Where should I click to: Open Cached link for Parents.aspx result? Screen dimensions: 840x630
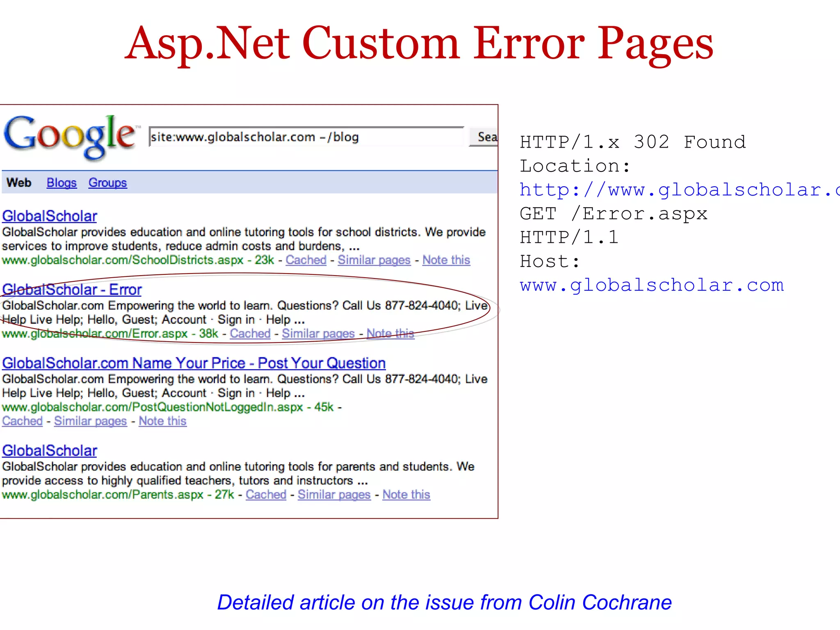[x=266, y=495]
